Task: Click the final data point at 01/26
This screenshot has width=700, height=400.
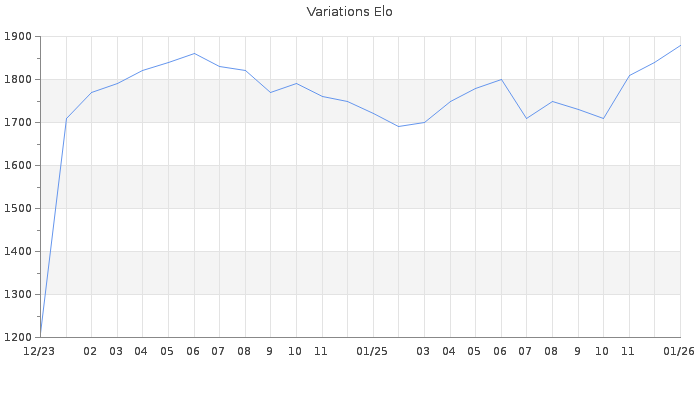Action: pos(680,45)
